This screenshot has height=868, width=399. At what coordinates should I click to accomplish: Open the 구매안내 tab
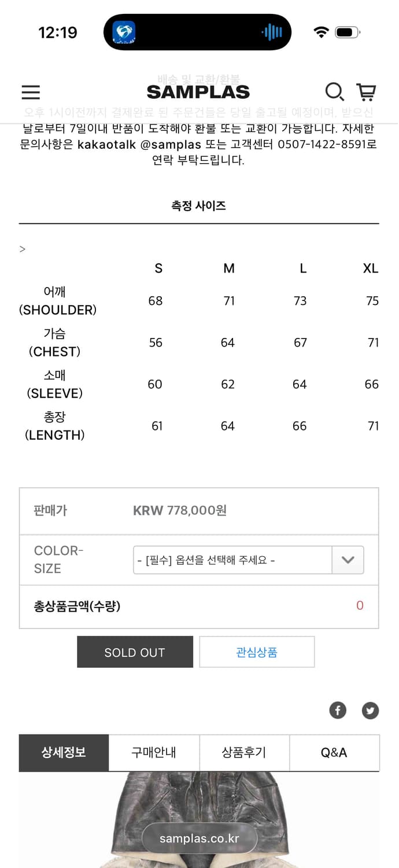(154, 752)
